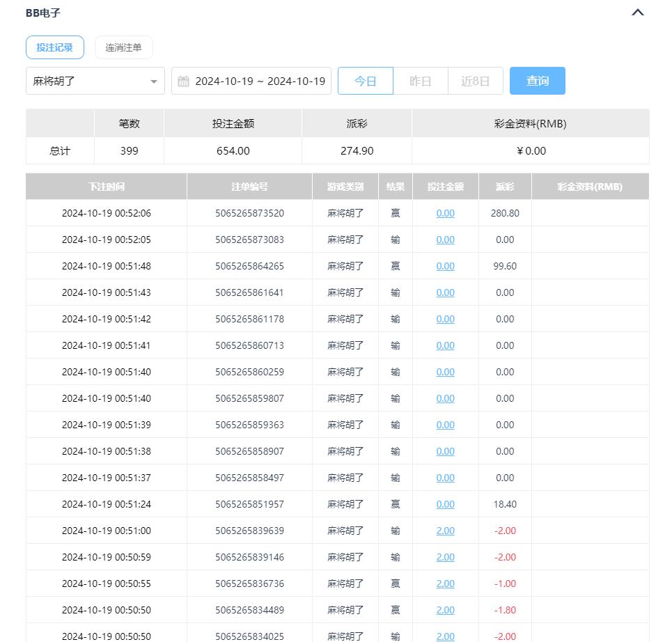
Task: Select the 投注记录 tab
Action: click(x=54, y=47)
